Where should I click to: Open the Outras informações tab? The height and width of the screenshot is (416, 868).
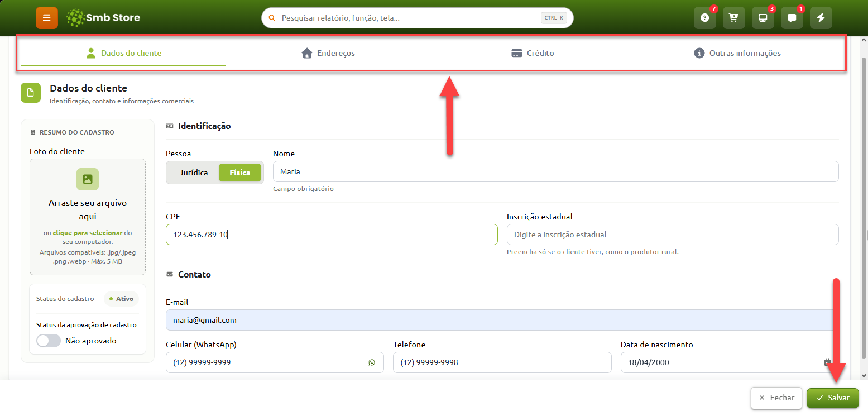(737, 54)
